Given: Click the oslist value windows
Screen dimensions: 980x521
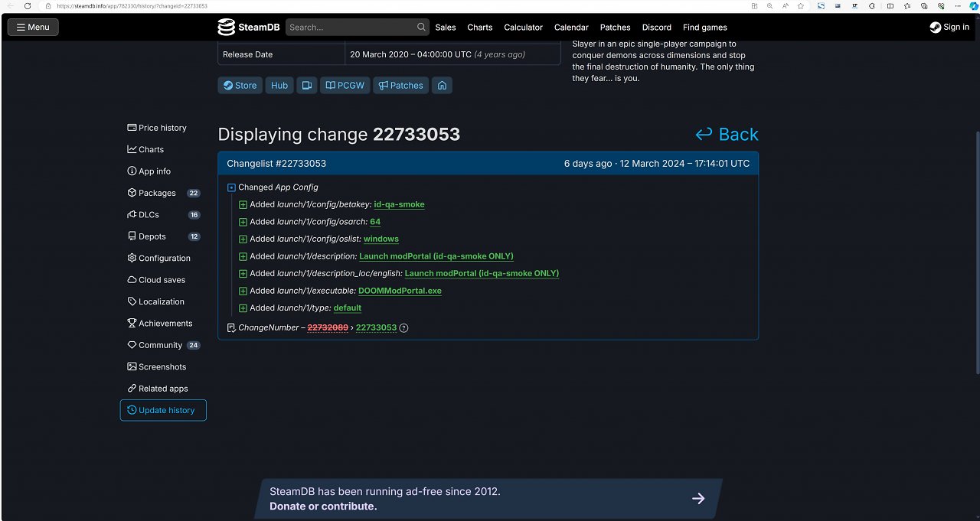Looking at the screenshot, I should 381,239.
